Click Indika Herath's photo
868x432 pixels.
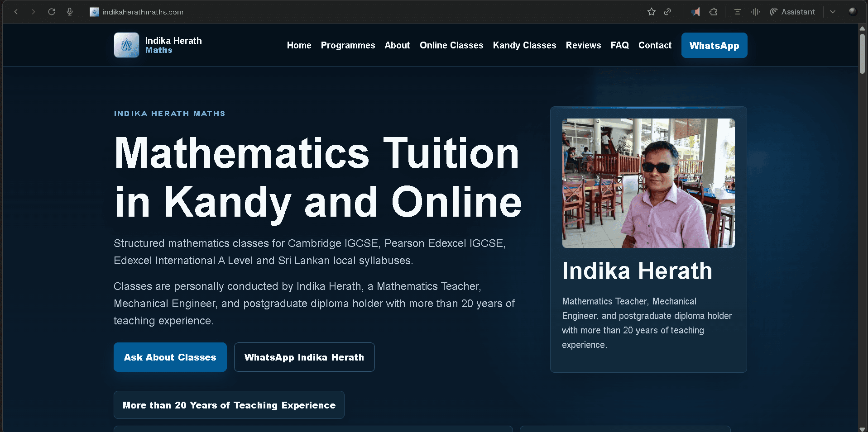[648, 183]
